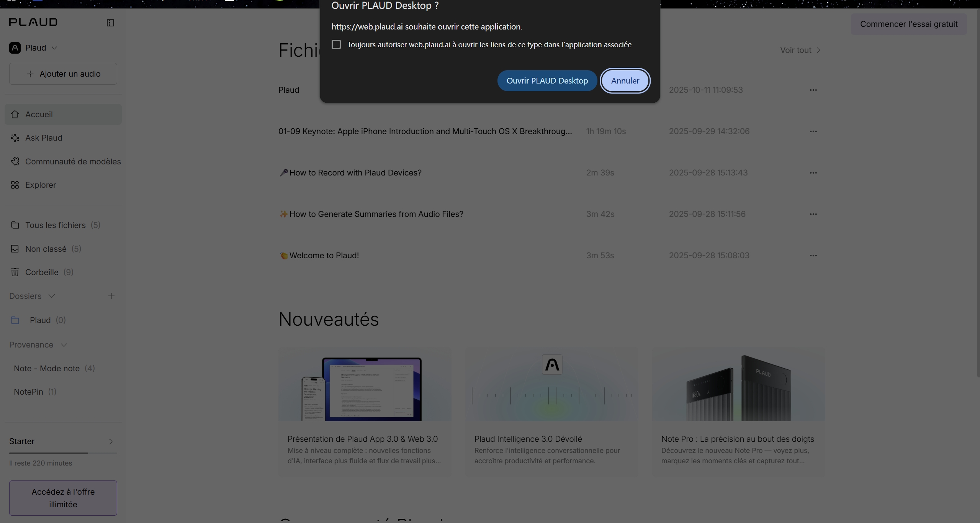
Task: Collapse the Provenance section
Action: click(64, 345)
